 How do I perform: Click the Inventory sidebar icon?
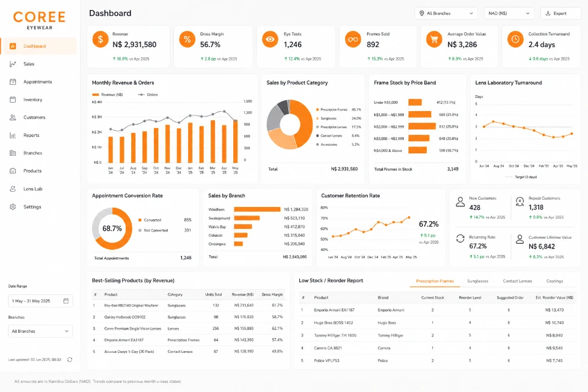pyautogui.click(x=13, y=100)
